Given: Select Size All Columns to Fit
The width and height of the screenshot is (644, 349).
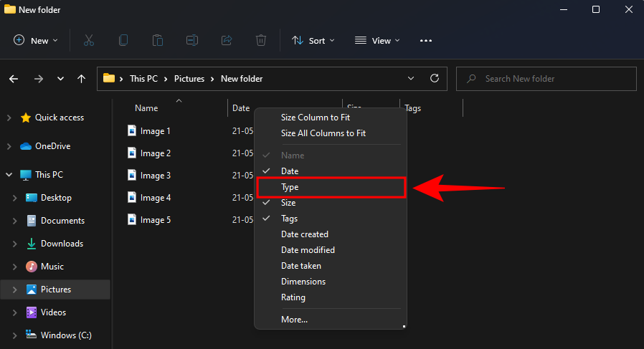Looking at the screenshot, I should click(323, 133).
